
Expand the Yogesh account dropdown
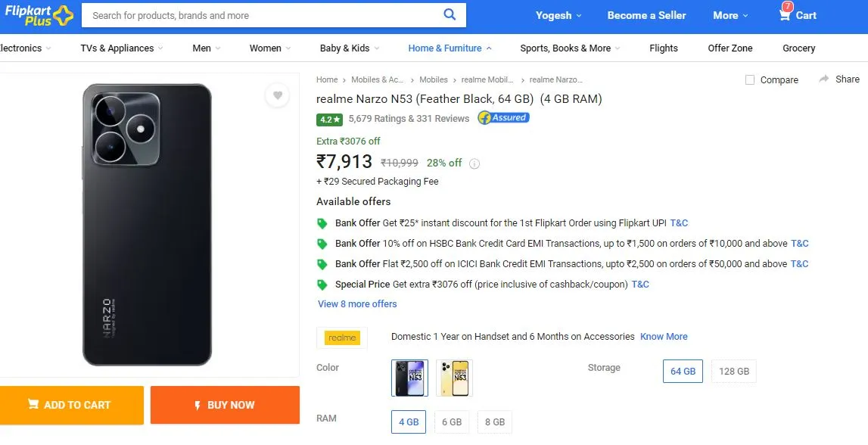pos(558,15)
